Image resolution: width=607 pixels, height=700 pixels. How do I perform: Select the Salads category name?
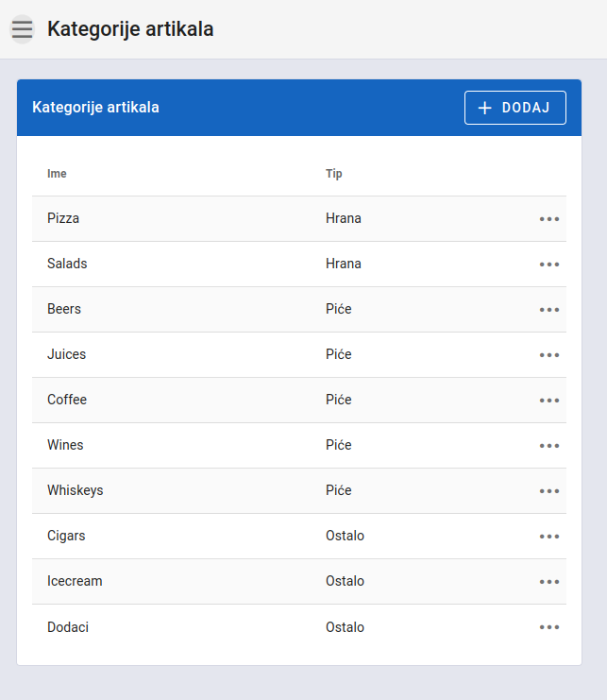coord(67,264)
